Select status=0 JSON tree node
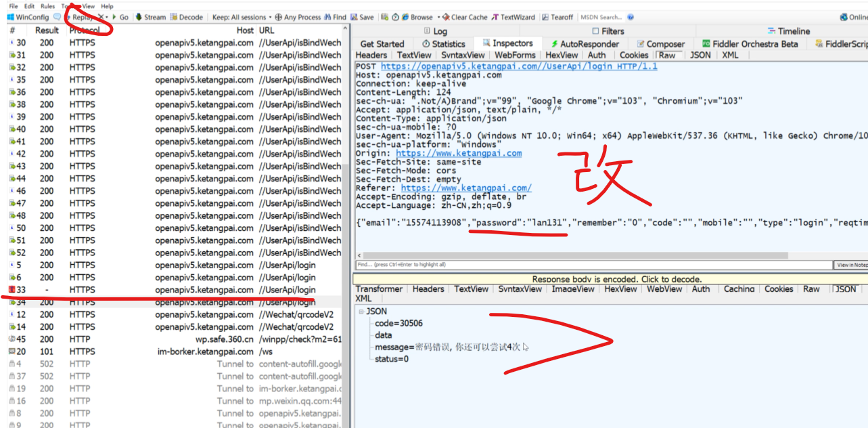Viewport: 868px width, 428px height. tap(392, 359)
